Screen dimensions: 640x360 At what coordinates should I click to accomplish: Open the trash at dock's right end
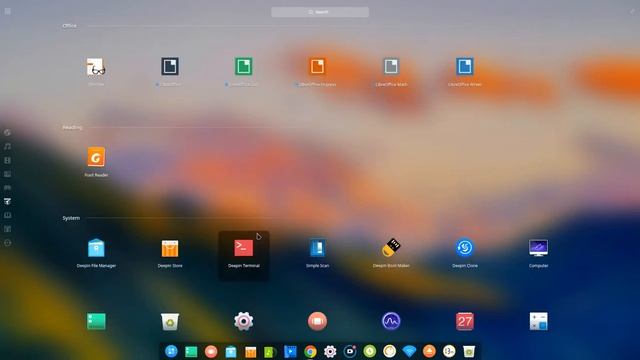click(x=469, y=351)
